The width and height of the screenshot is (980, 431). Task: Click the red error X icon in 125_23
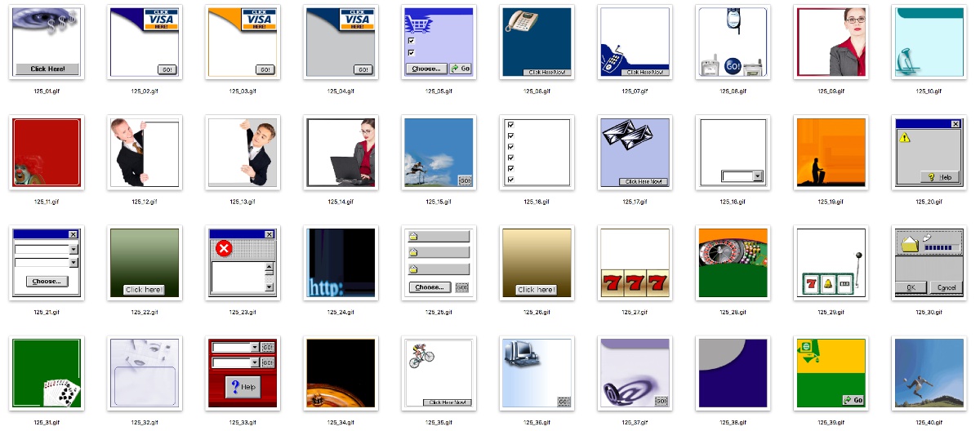coord(223,249)
